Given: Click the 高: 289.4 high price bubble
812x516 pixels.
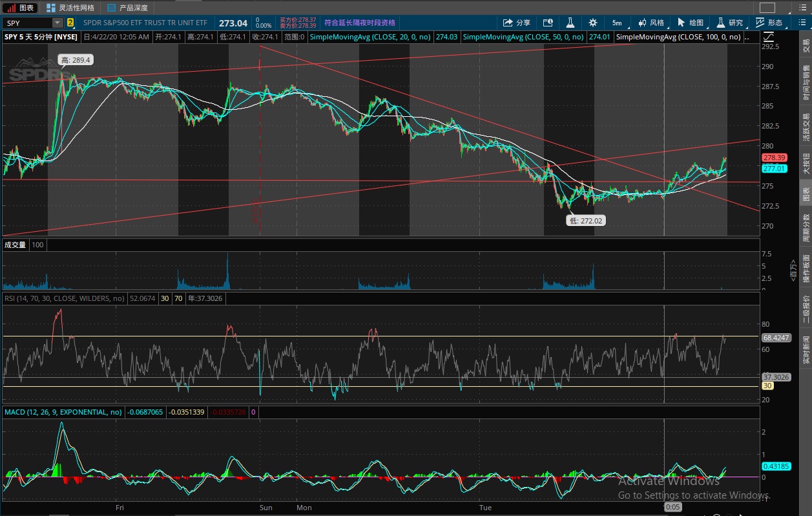Looking at the screenshot, I should point(76,60).
